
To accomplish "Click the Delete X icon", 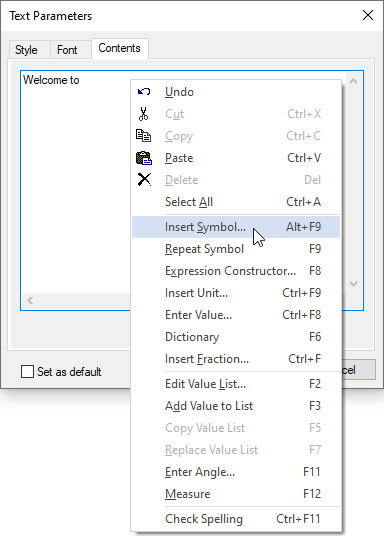I will pyautogui.click(x=144, y=179).
